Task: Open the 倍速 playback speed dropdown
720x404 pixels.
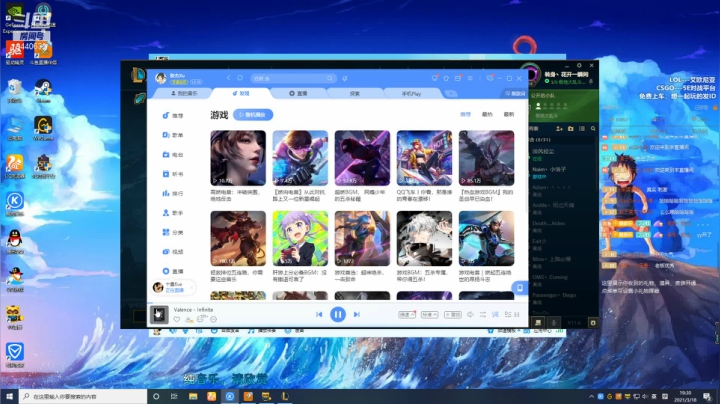Action: (407, 314)
